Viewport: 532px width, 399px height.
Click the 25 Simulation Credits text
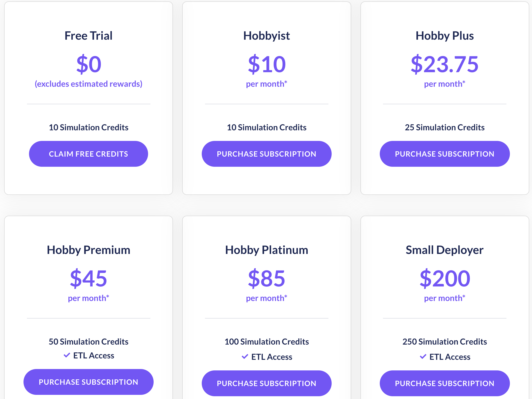tap(444, 127)
